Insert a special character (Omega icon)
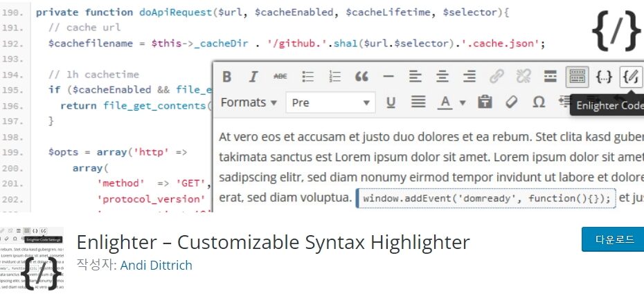The height and width of the screenshot is (305, 644). tap(539, 102)
